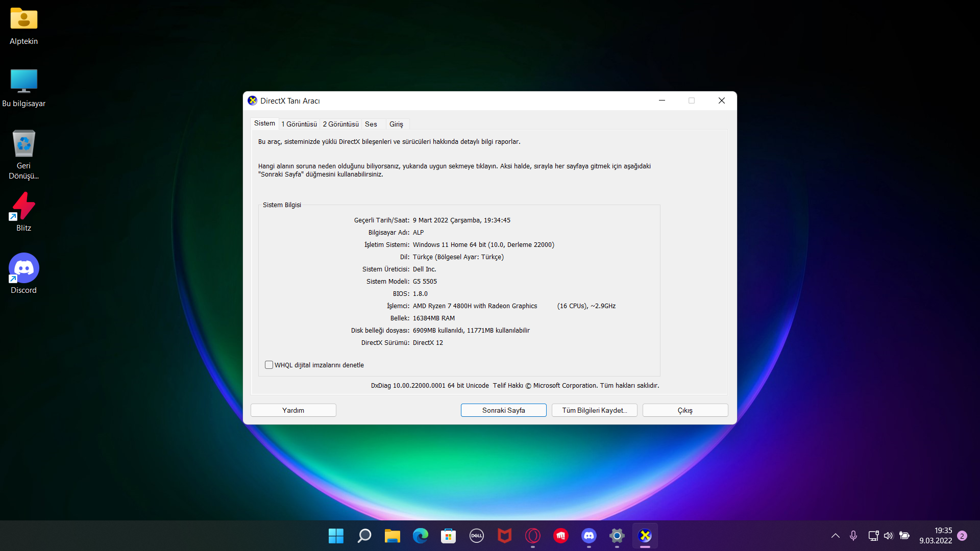Open Settings gear in the taskbar
The height and width of the screenshot is (551, 980).
617,536
